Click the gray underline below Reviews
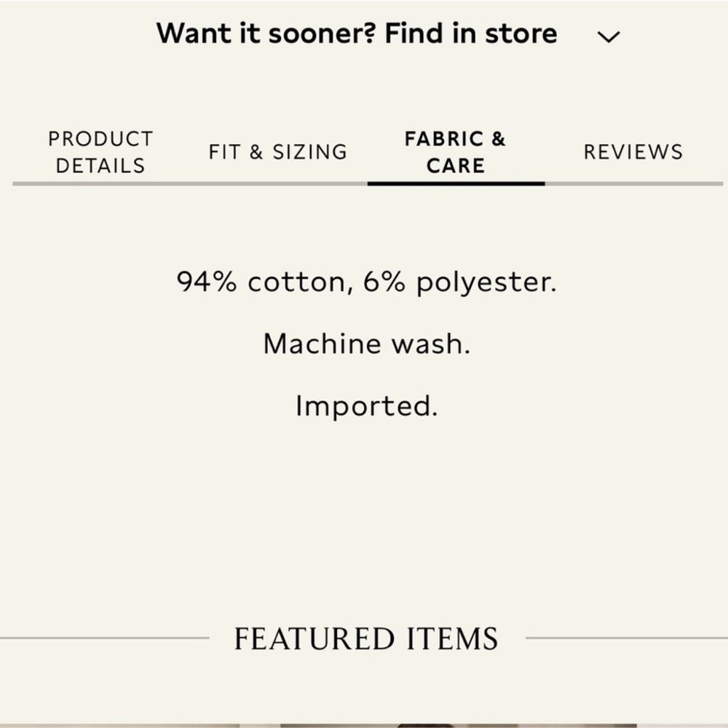Viewport: 728px width, 728px height. (633, 183)
